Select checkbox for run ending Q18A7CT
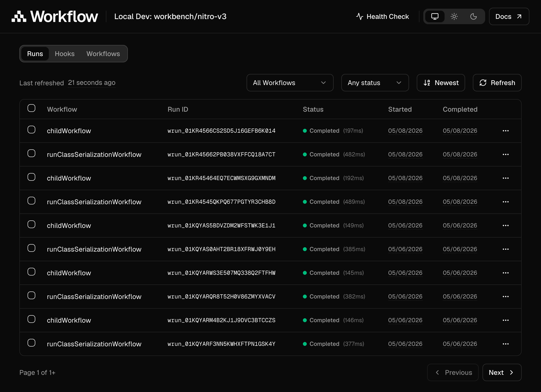Viewport: 541px width, 392px height. [x=31, y=153]
